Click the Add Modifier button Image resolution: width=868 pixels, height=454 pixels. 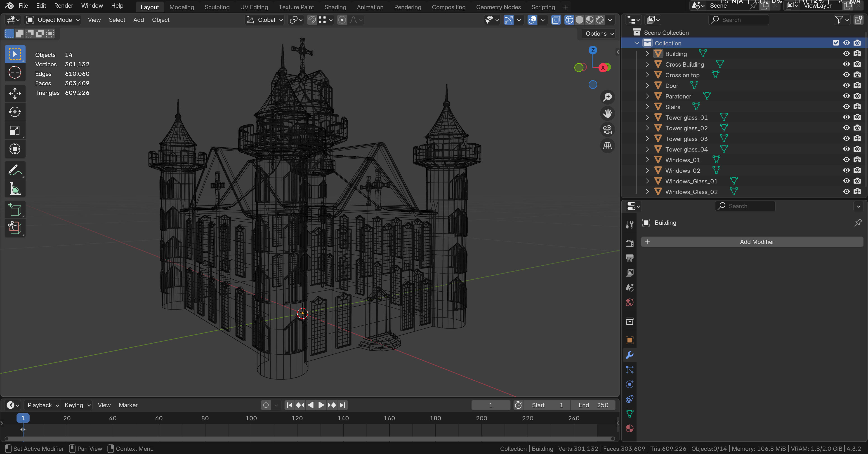[x=752, y=242]
